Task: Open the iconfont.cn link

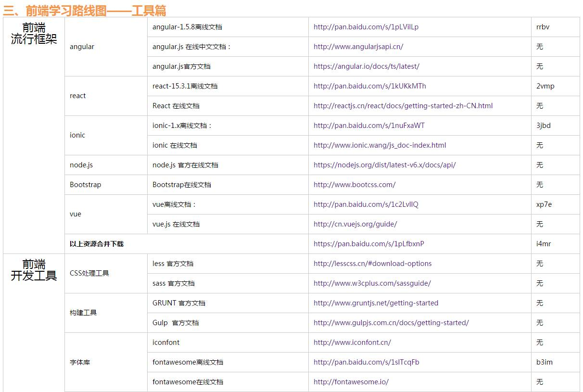Action: coord(352,342)
